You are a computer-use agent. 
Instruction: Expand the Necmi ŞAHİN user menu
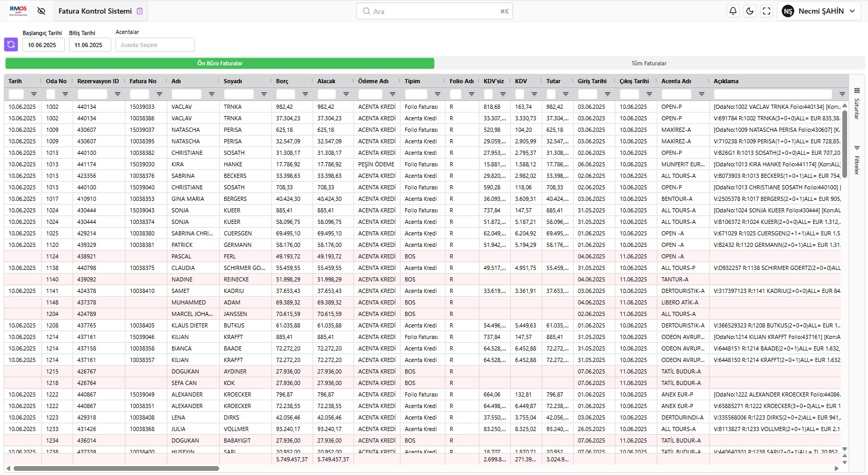(x=819, y=11)
